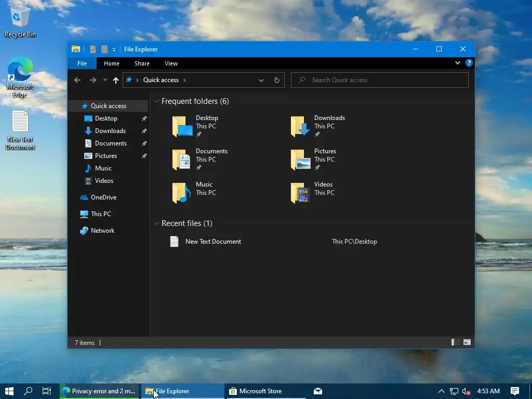The image size is (532, 399).
Task: Click the New folder quick access toolbar icon
Action: click(104, 49)
